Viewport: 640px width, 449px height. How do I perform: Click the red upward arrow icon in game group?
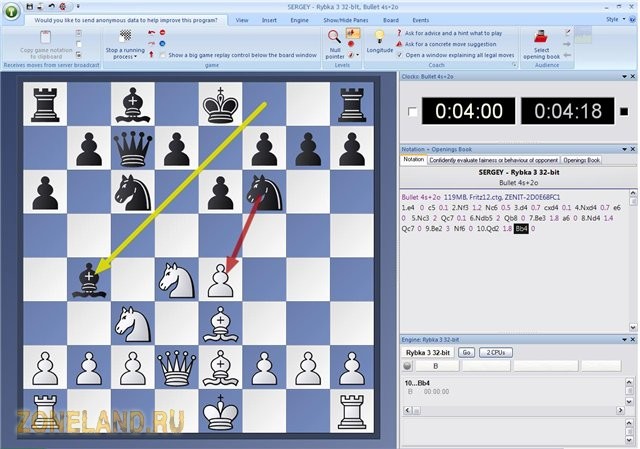[x=151, y=54]
